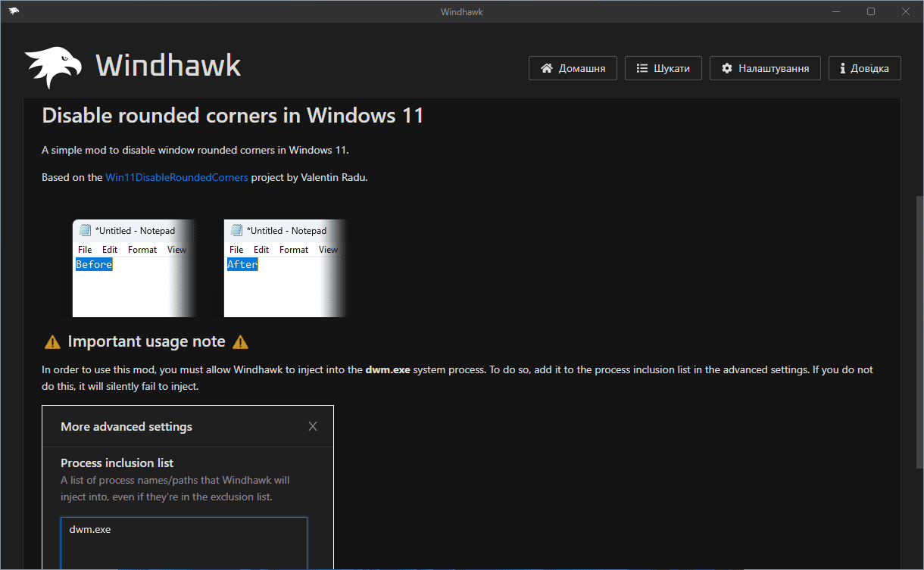This screenshot has height=570, width=924.
Task: Open Налаштування settings
Action: (x=765, y=68)
